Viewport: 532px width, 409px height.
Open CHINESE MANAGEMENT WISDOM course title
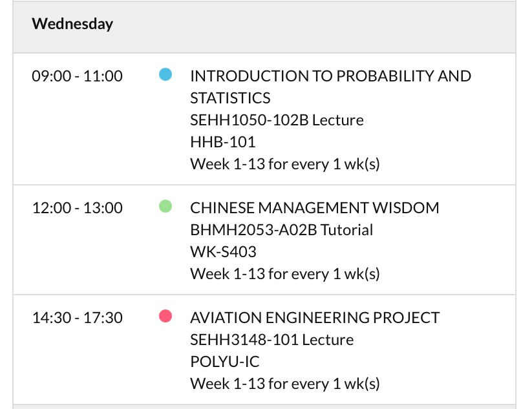click(x=315, y=208)
